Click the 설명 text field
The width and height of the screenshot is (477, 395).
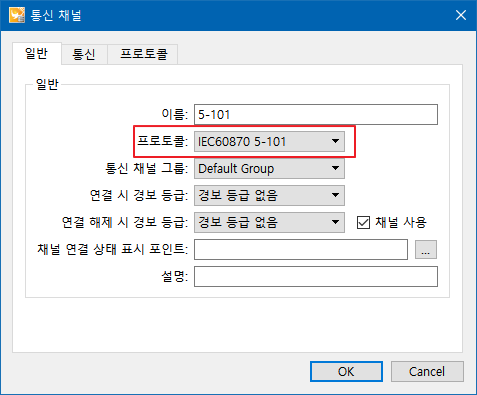coord(316,276)
